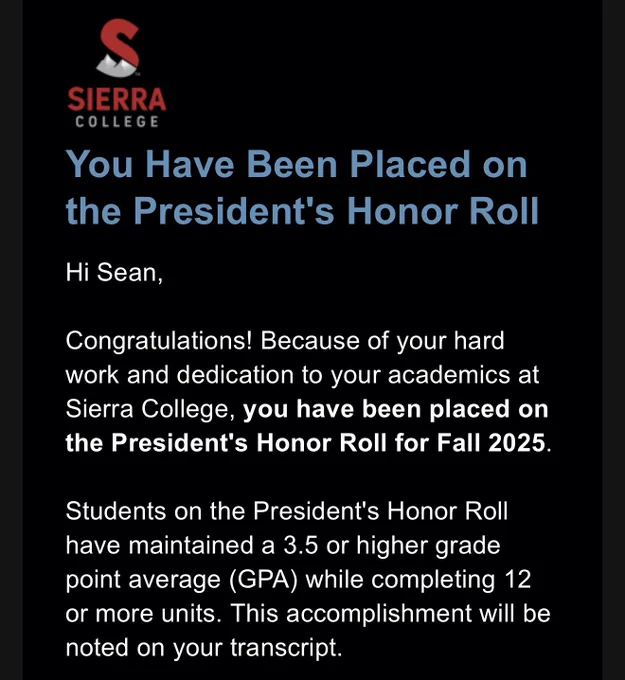
Task: Click the 'Hi Sean,' greeting
Action: tap(115, 273)
